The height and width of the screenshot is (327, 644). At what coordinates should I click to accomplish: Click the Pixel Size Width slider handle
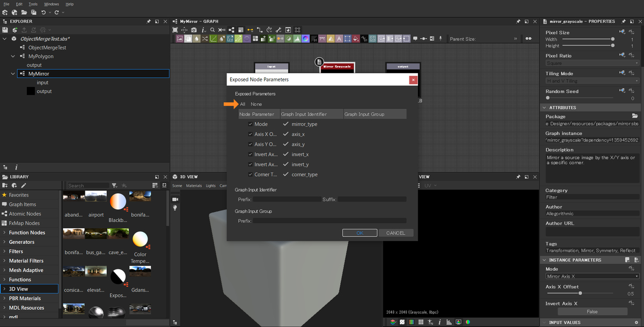[x=612, y=39]
